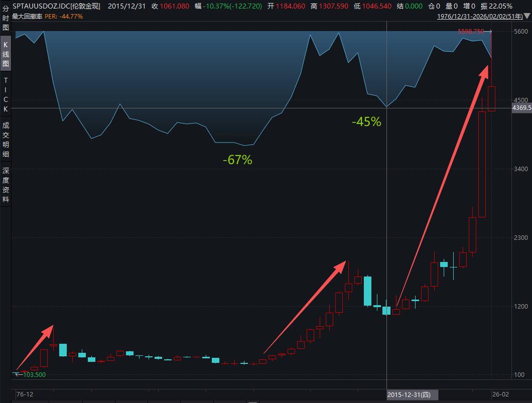Click the high value 高 1307.590

[329, 6]
